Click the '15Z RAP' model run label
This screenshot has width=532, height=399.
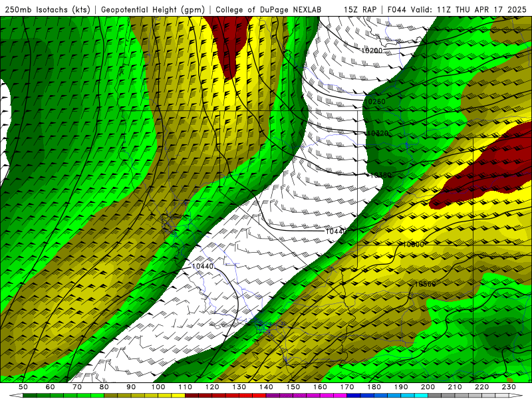point(360,9)
